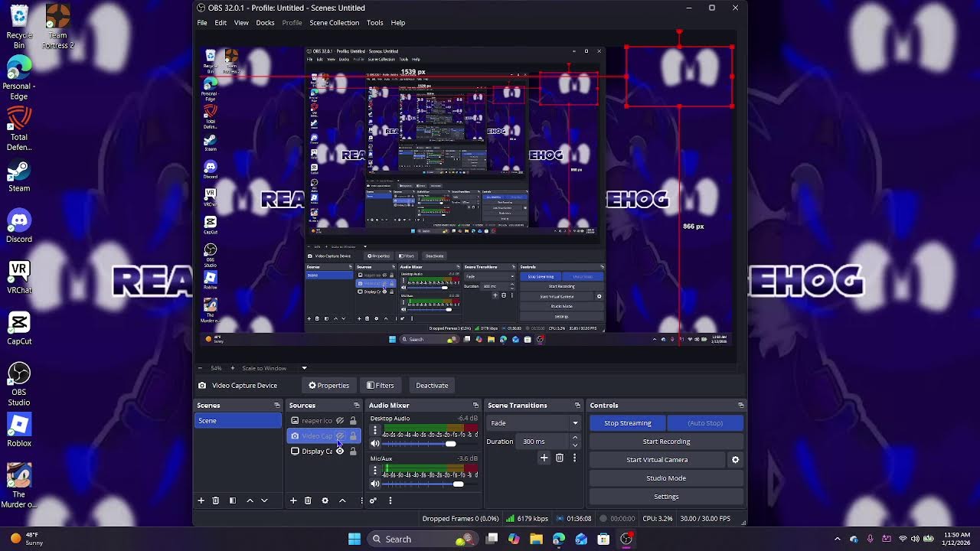Open the Scene Collection menu

coord(334,23)
